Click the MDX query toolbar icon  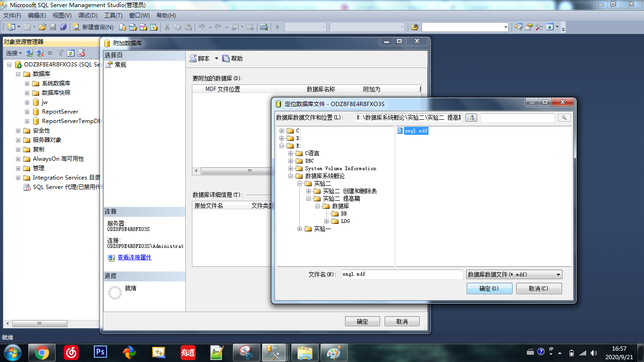click(133, 27)
